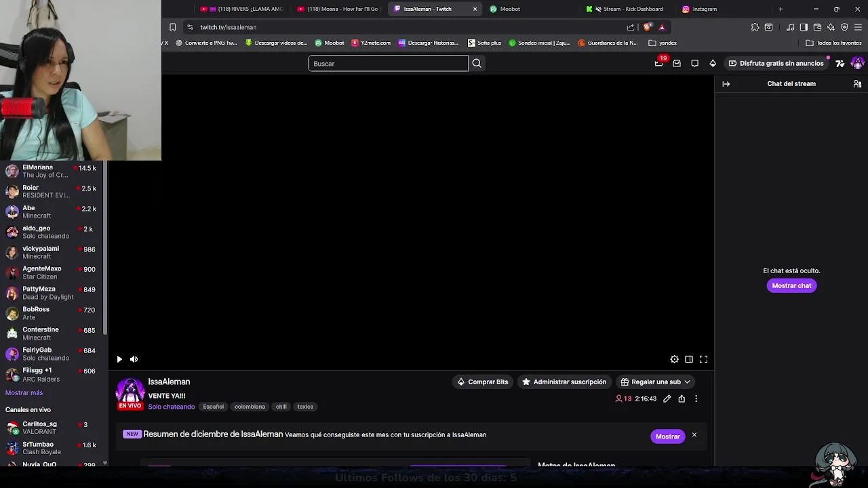The width and height of the screenshot is (868, 488).
Task: Open whispers chat bubble icon
Action: pyautogui.click(x=694, y=63)
